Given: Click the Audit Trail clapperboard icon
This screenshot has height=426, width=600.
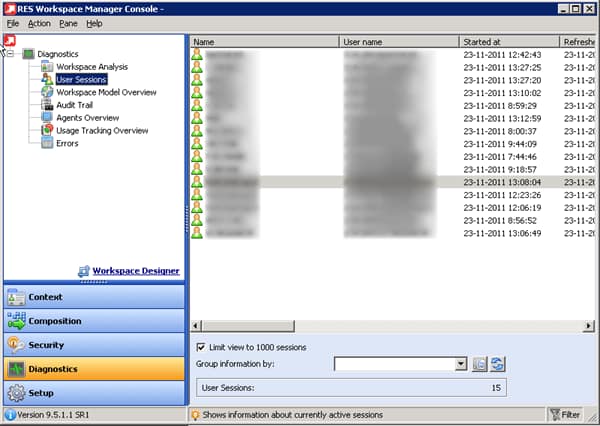Looking at the screenshot, I should 47,104.
